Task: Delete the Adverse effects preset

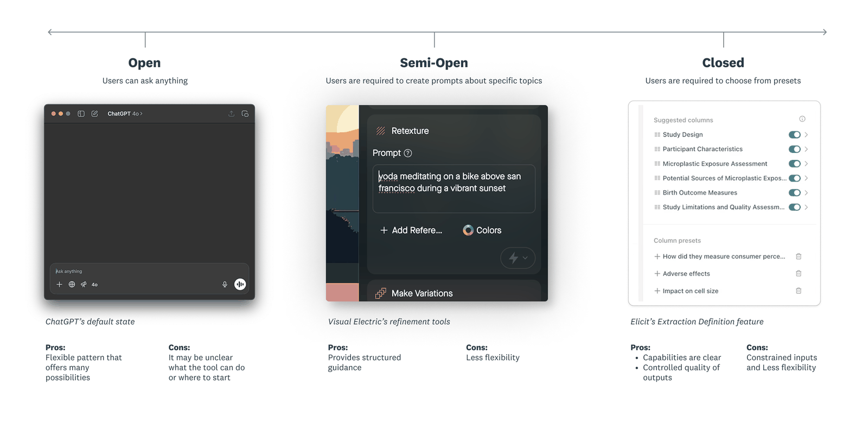Action: pyautogui.click(x=799, y=274)
